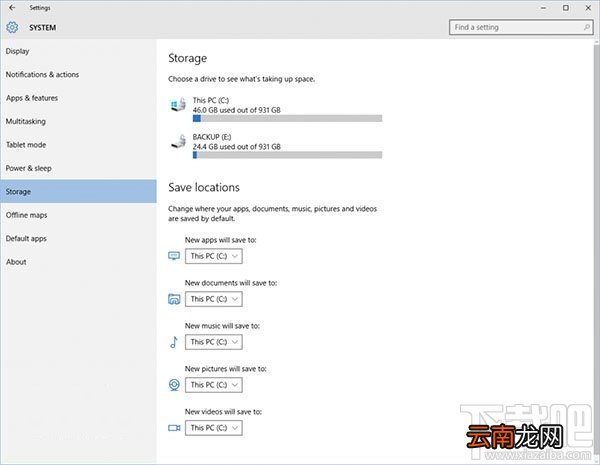Viewport: 600px width, 465px height.
Task: Click the music note icon
Action: (174, 342)
